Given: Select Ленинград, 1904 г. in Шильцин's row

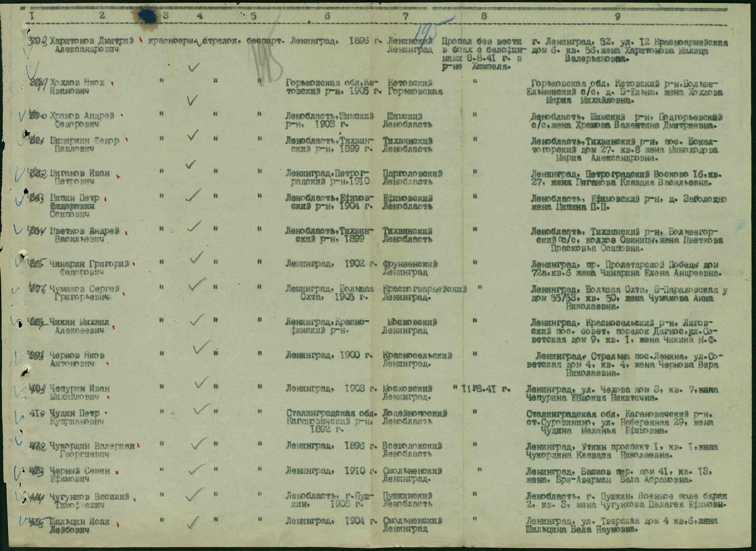Looking at the screenshot, I should (x=331, y=521).
